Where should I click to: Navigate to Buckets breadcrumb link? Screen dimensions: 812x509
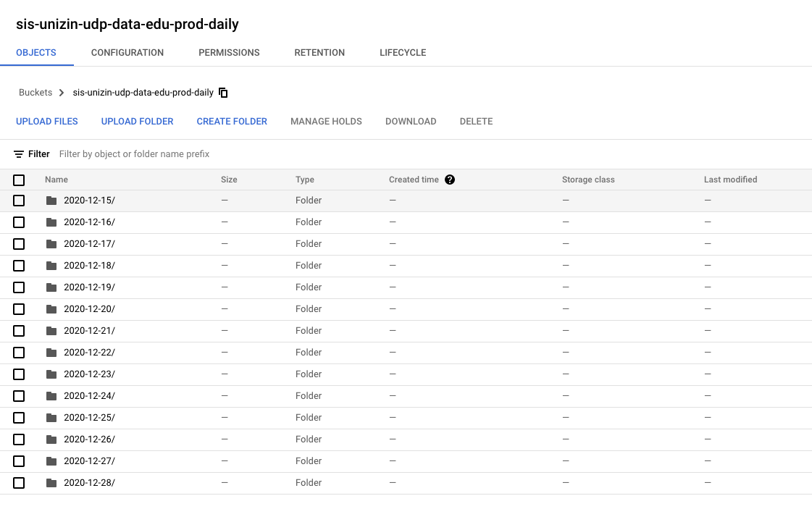coord(35,93)
